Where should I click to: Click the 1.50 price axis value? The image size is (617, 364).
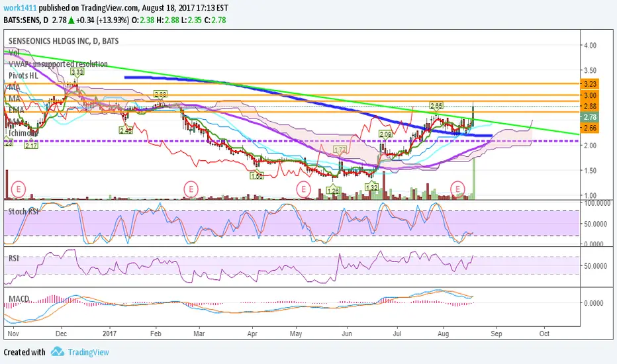pos(591,170)
